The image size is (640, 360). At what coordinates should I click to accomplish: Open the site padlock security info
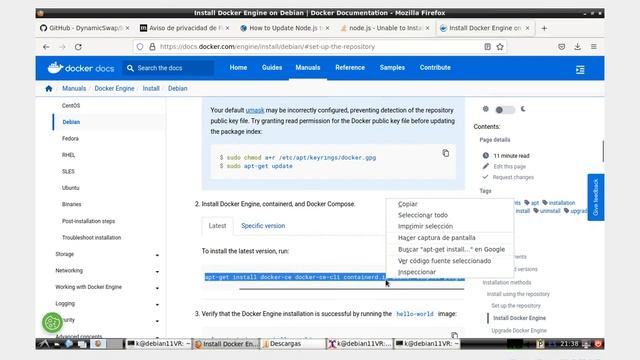tap(152, 47)
